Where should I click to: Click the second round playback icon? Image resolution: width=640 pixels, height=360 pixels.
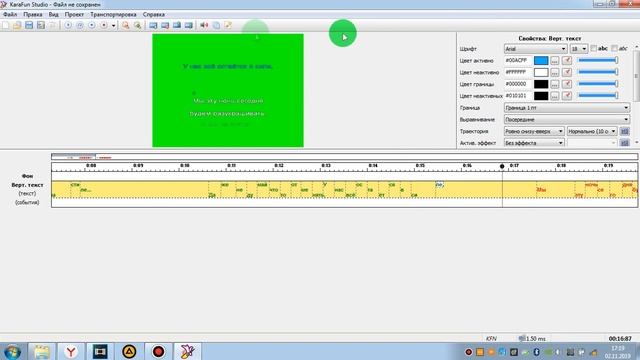tap(80, 25)
